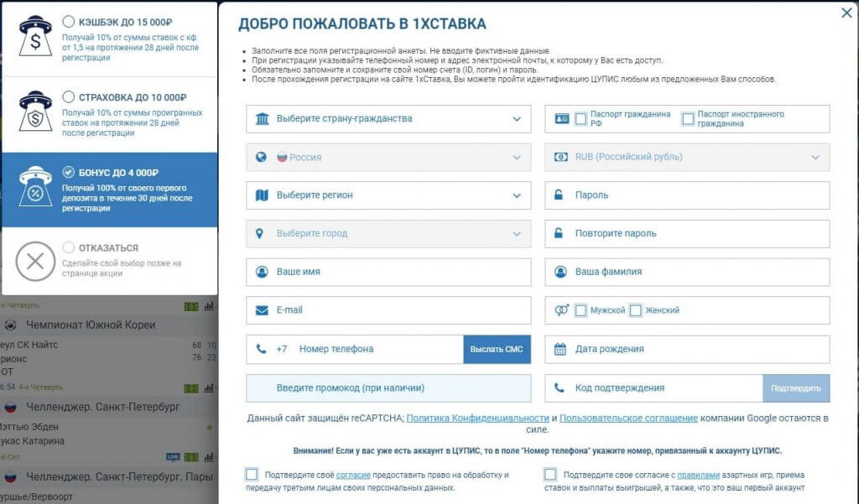
Task: Open Чемпионат Южной Кореи in background page
Action: [x=91, y=325]
